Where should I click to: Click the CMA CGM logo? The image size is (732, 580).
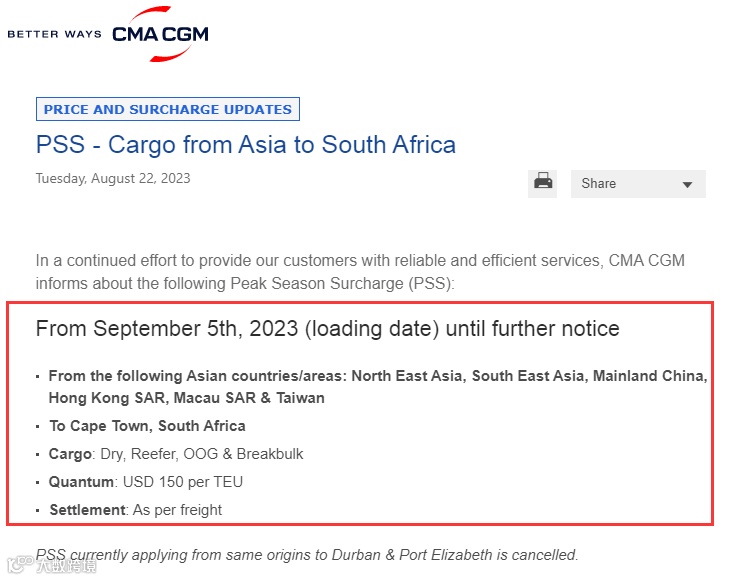(x=160, y=34)
